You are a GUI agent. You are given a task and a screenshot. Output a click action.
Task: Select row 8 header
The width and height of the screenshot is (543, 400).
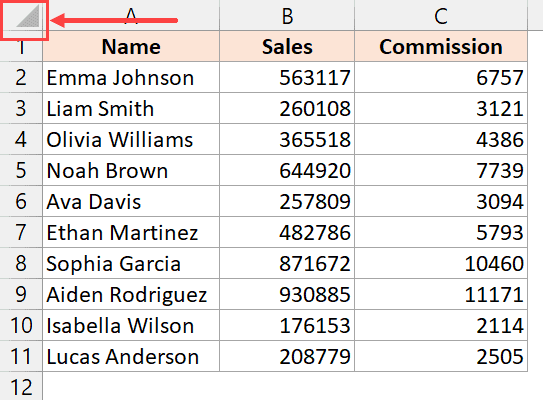tap(21, 263)
